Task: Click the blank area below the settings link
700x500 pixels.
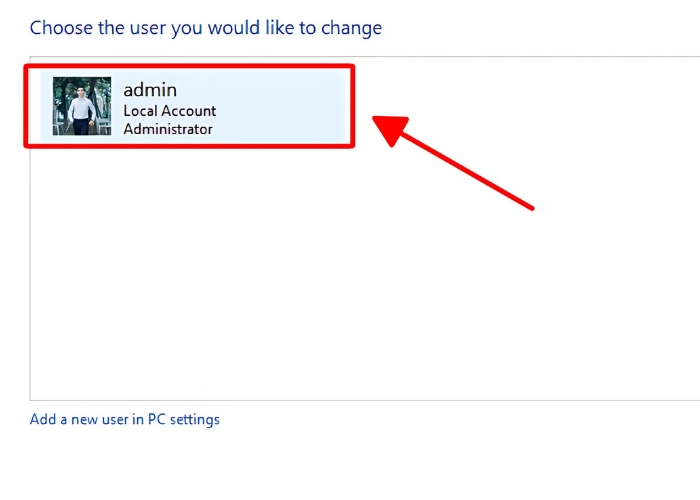Action: [300, 465]
